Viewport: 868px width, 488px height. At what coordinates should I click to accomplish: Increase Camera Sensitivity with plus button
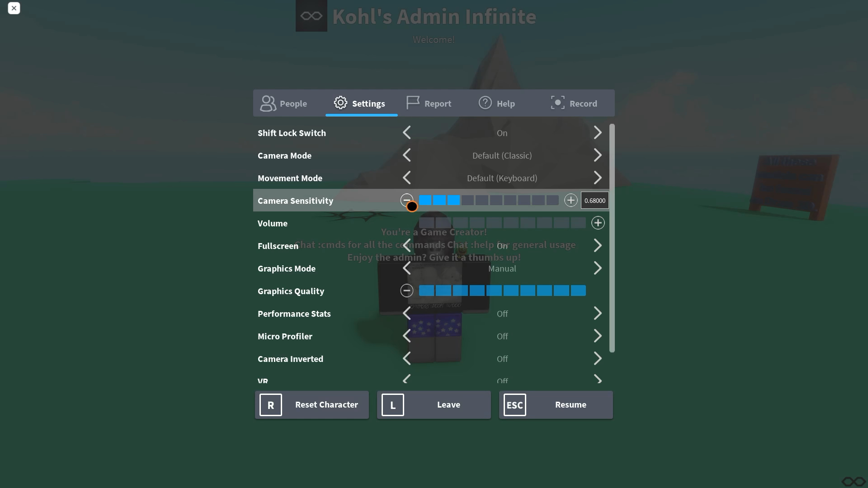click(571, 200)
